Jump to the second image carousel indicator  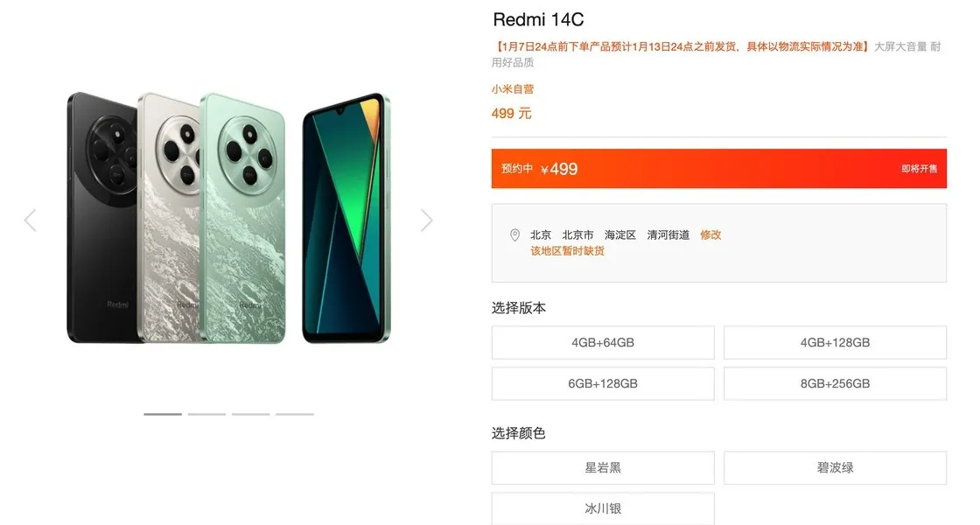[206, 414]
